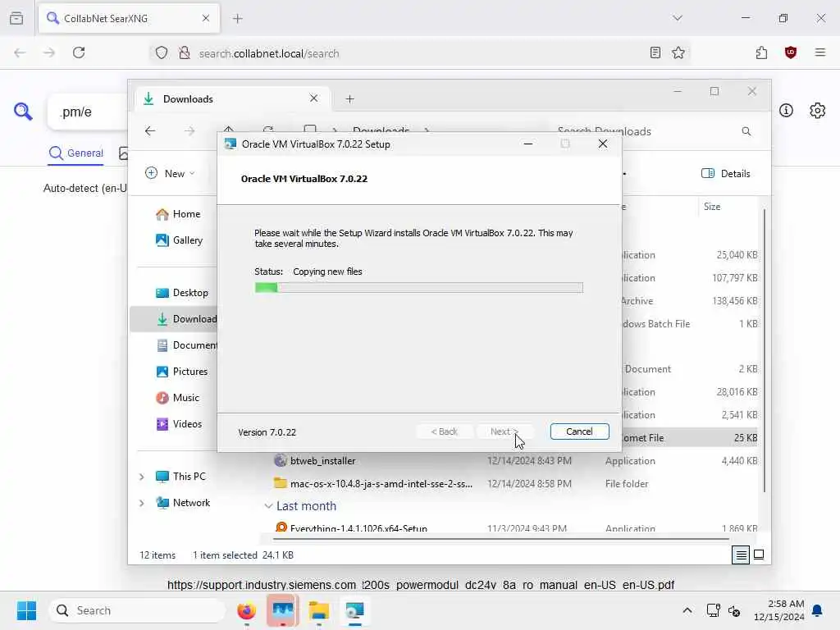Click the site security padlock icon
Screen dimensions: 840x630
point(185,53)
